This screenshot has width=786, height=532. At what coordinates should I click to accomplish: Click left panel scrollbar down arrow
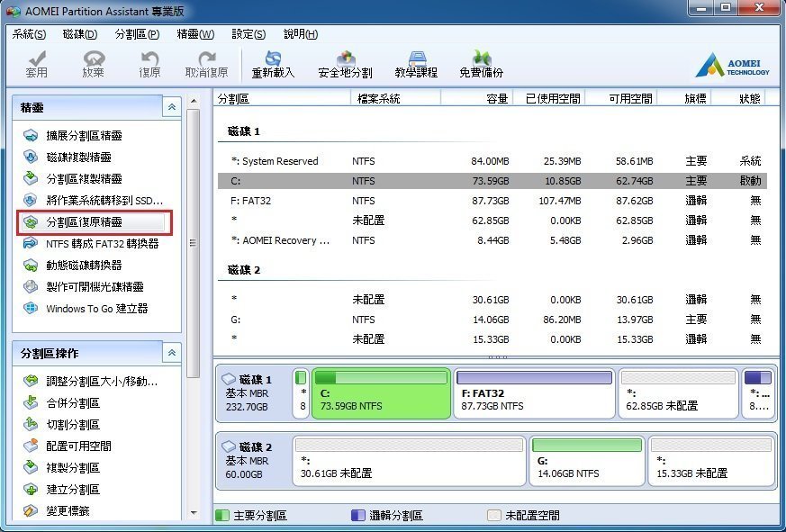pos(194,513)
